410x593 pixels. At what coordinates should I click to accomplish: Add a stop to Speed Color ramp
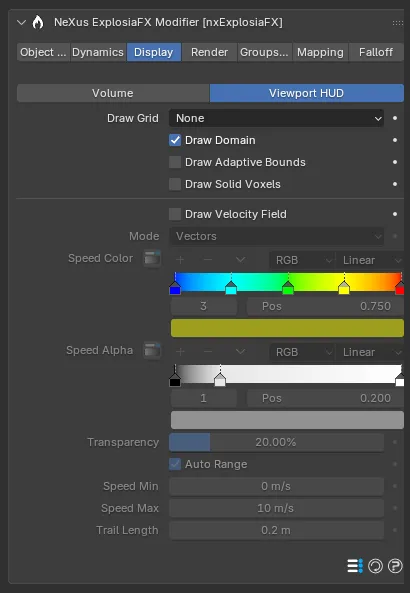pyautogui.click(x=180, y=260)
